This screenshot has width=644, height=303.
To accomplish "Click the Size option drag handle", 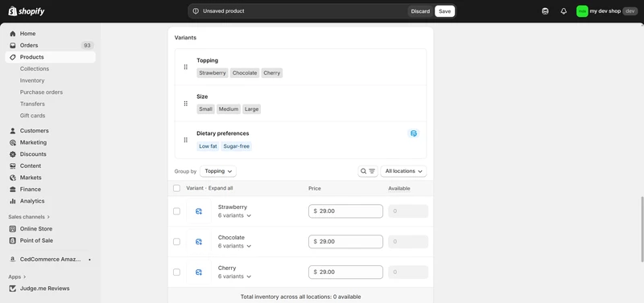I will 186,104.
